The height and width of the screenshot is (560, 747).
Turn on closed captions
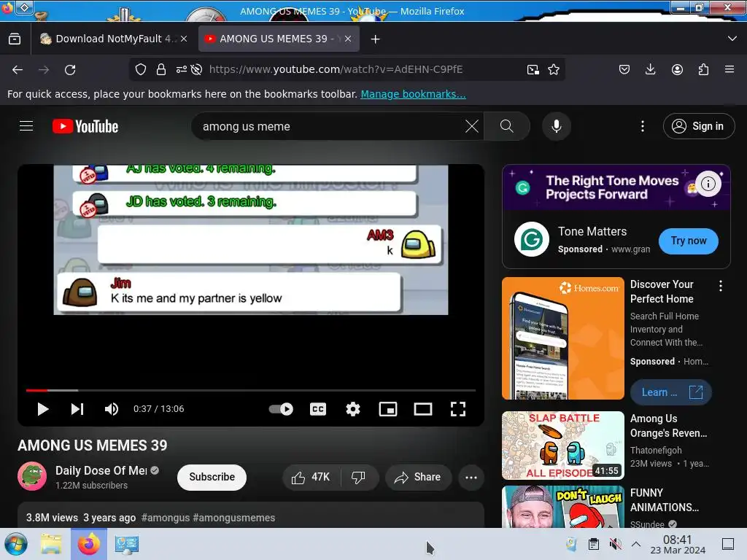318,409
